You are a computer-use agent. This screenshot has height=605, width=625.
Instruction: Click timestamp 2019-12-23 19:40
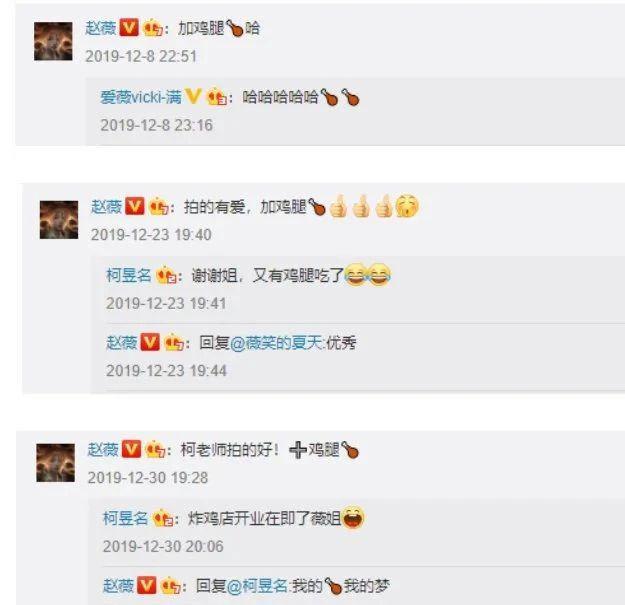(151, 235)
